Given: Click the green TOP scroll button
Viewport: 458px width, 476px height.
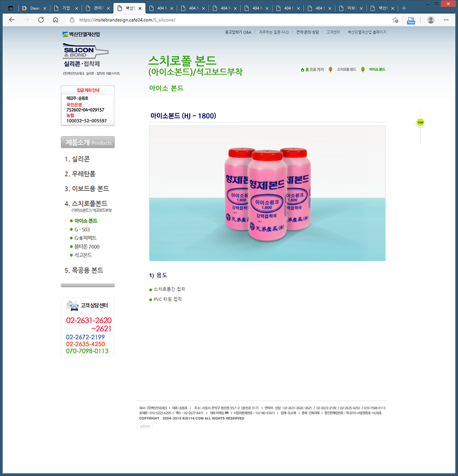Looking at the screenshot, I should tap(420, 123).
